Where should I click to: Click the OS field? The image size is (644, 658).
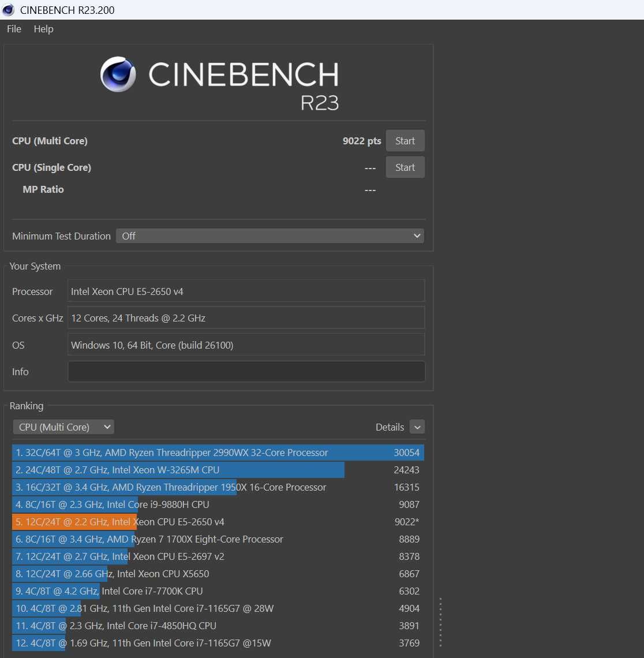coord(246,345)
